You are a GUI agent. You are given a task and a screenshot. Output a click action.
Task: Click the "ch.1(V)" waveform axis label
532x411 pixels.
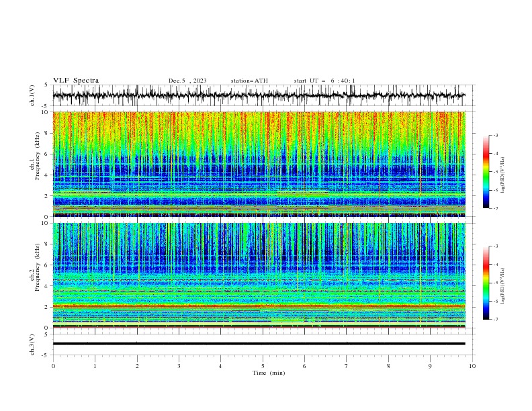coord(32,95)
